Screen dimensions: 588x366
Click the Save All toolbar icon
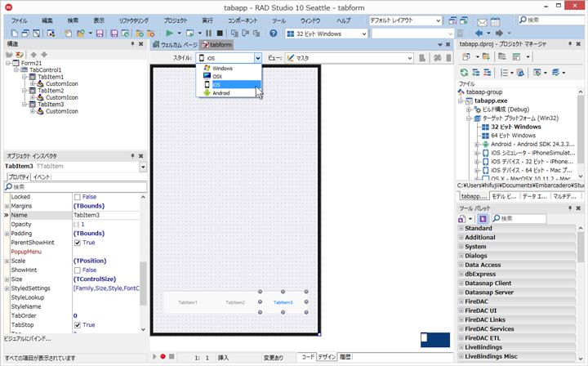(x=114, y=33)
